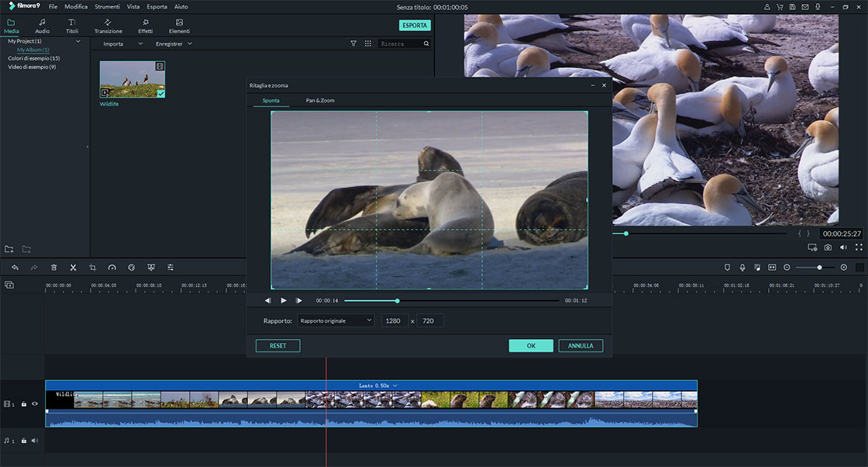
Task: Hide video track 1 with eye icon
Action: [35, 404]
